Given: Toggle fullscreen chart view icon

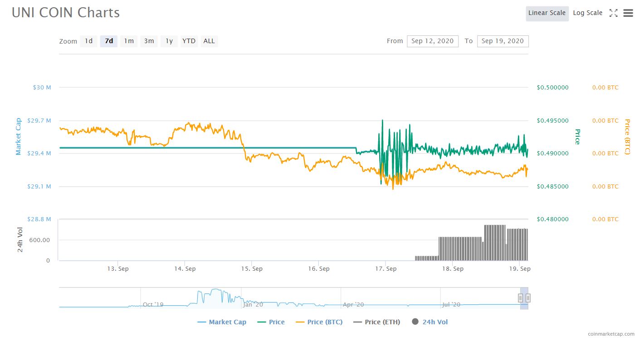Looking at the screenshot, I should coord(613,13).
